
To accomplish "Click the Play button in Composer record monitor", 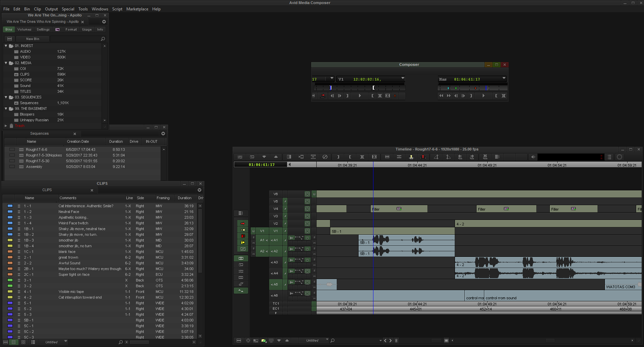I will point(483,96).
